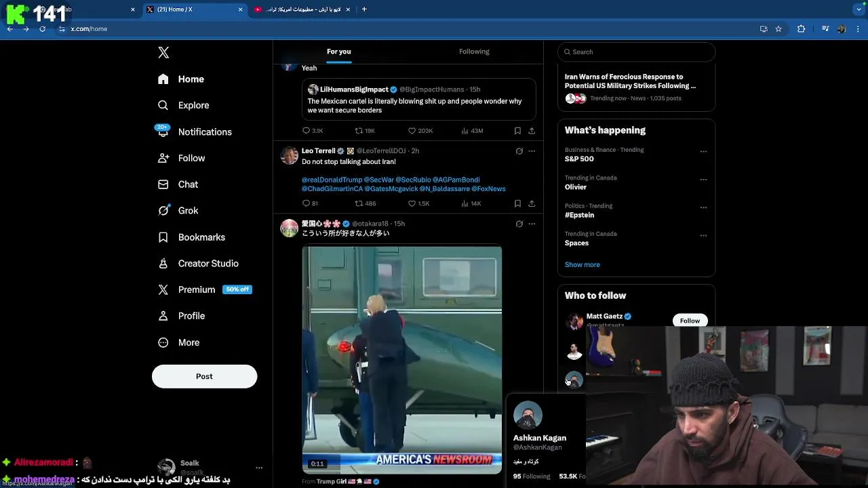
Task: Open options for #Epstein trend
Action: tap(703, 207)
